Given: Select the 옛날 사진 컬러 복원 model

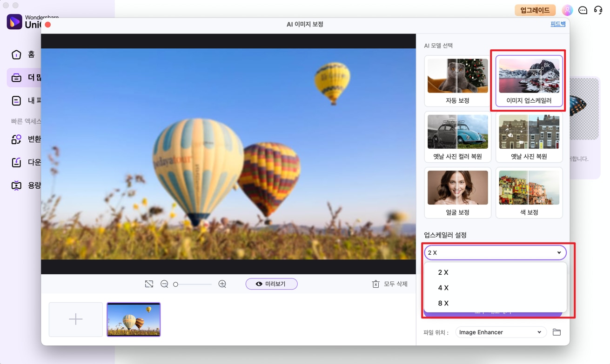Looking at the screenshot, I should coord(457,137).
